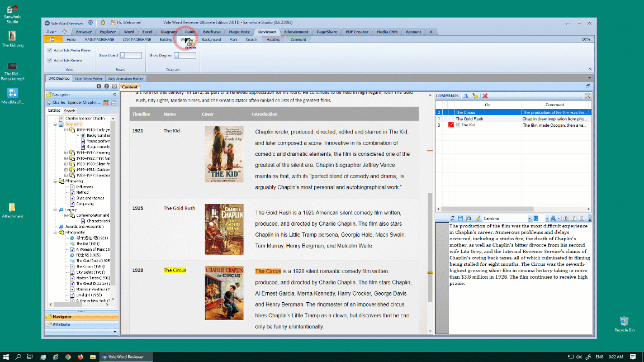This screenshot has width=644, height=362.
Task: Click the save icon in the comment editor toolbar
Action: (460, 218)
